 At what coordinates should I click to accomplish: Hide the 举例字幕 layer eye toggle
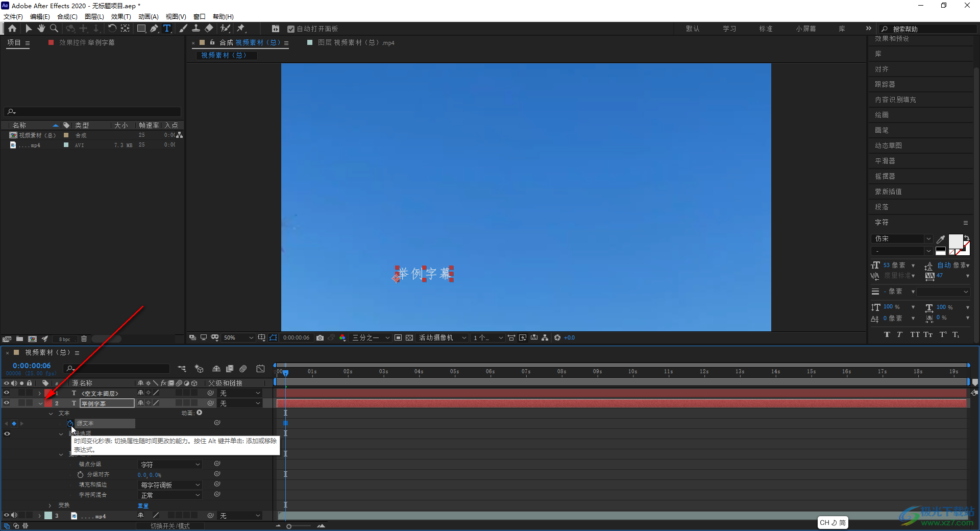[x=7, y=403]
